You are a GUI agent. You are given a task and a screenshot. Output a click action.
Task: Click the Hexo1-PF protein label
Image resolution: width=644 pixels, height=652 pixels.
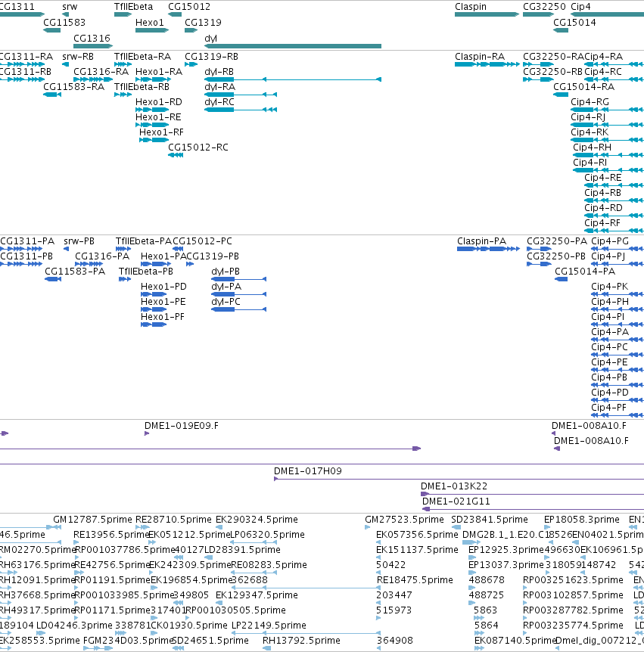point(162,317)
